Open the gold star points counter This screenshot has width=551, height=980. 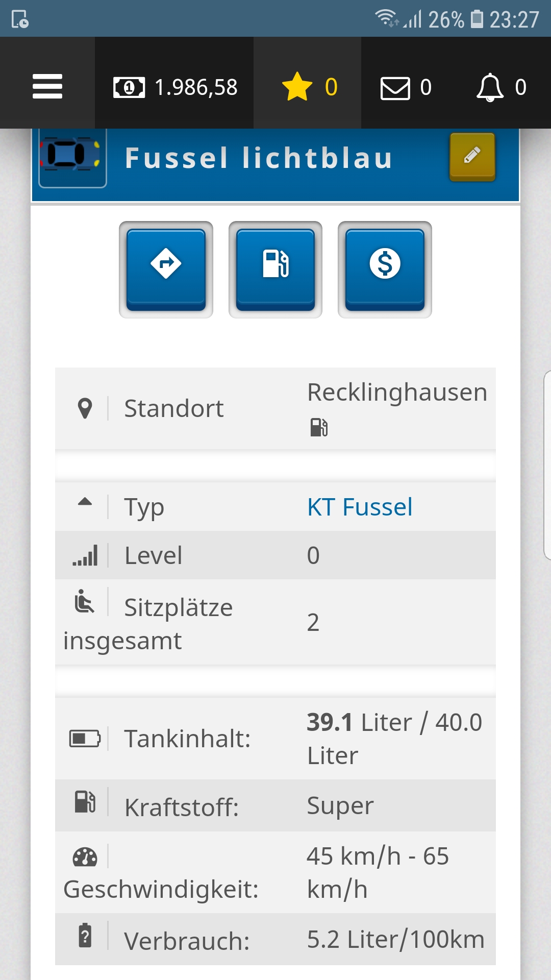click(309, 87)
